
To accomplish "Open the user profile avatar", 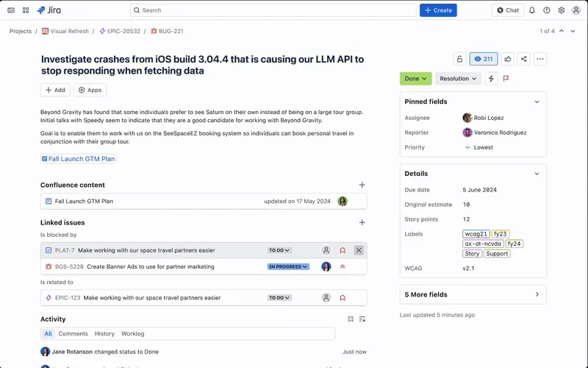I will (x=576, y=10).
